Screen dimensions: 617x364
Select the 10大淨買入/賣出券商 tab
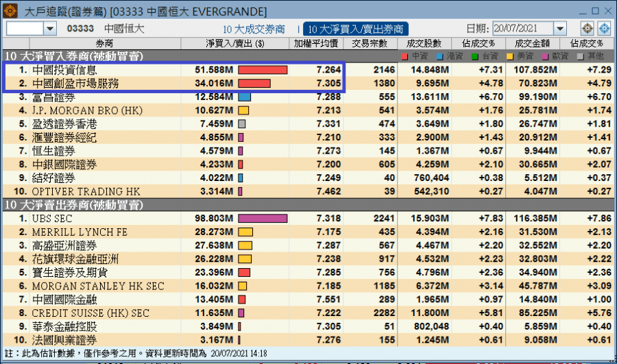point(356,29)
